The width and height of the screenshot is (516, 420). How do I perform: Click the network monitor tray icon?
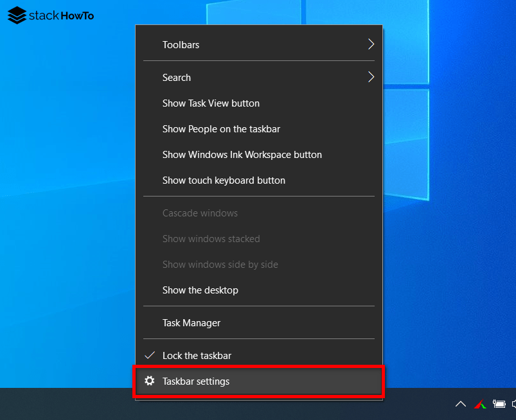pos(480,404)
